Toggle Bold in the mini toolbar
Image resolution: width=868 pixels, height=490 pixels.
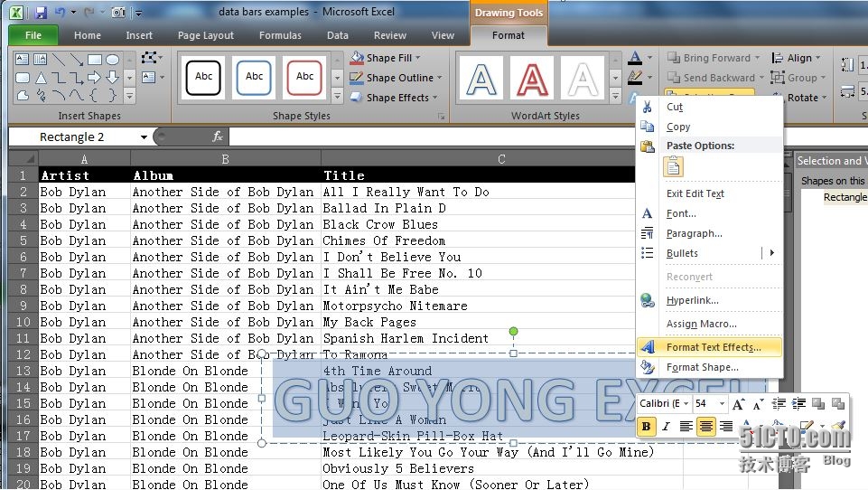pos(646,426)
